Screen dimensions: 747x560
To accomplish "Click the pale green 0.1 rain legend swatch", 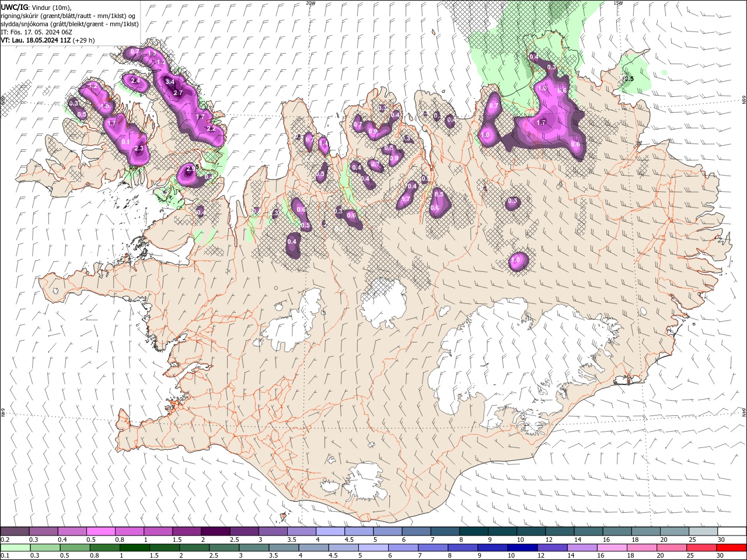I will pos(15,548).
